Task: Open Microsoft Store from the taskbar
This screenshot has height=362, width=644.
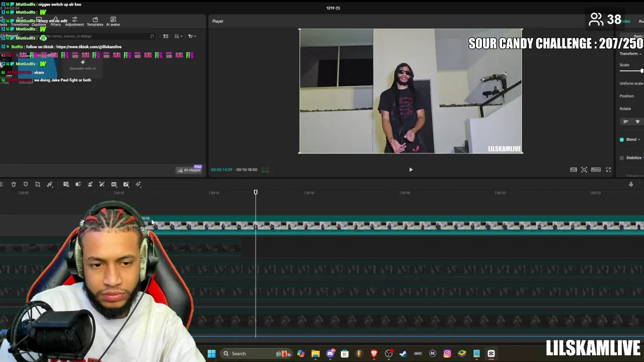Action: pos(345,353)
